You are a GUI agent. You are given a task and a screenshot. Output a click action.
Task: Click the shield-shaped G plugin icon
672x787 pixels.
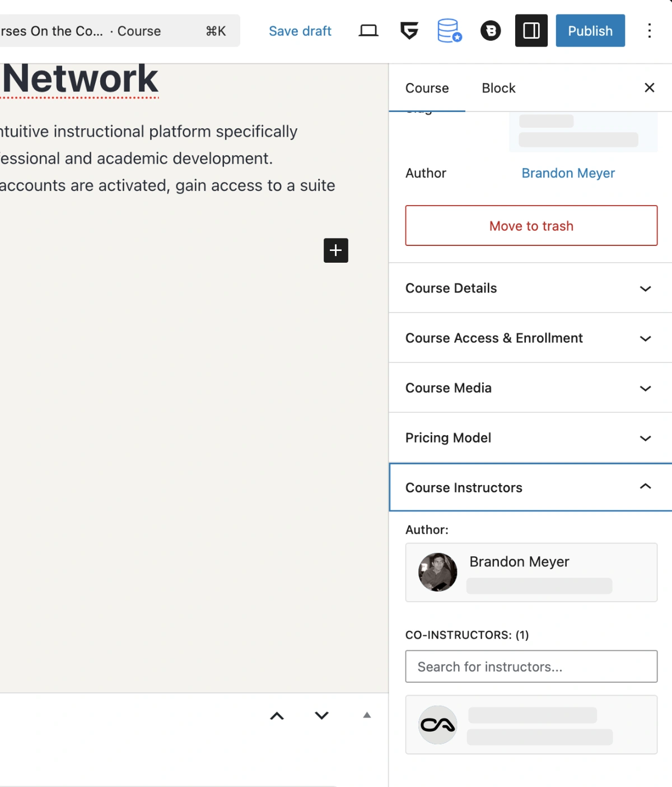[409, 31]
